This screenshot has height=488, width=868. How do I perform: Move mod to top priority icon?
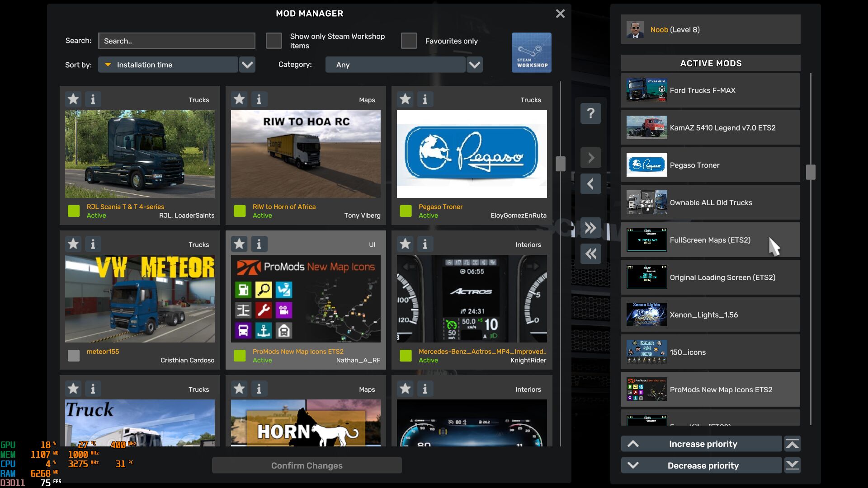pos(792,444)
